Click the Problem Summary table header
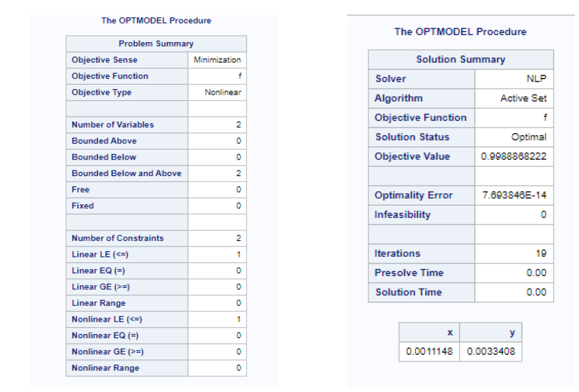Screen dimensions: 579x392 tap(156, 43)
